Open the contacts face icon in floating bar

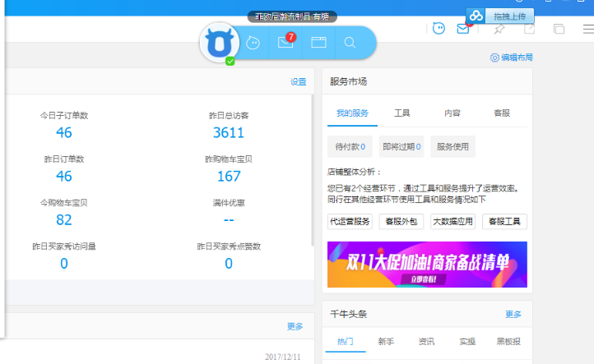(253, 43)
